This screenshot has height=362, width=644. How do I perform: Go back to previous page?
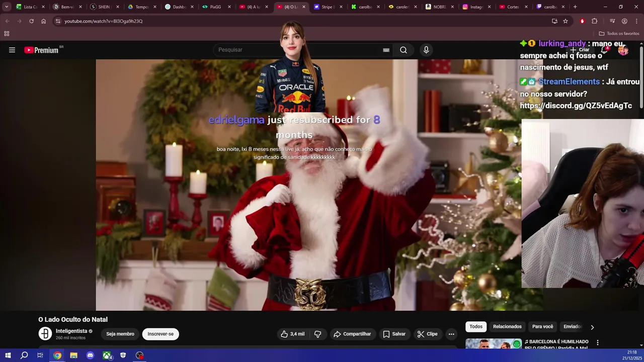click(x=7, y=21)
